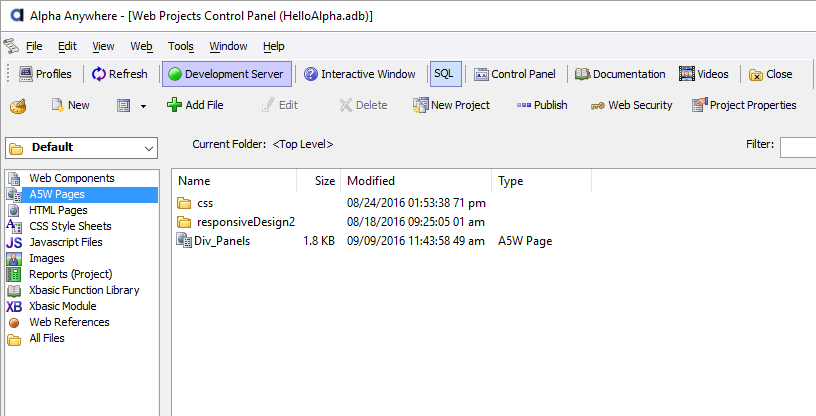Select A5W Pages category
The image size is (816, 416).
coord(81,194)
